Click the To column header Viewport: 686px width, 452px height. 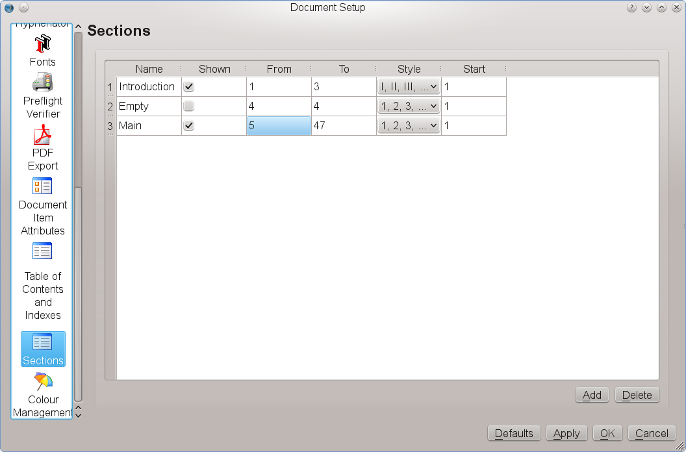point(344,69)
